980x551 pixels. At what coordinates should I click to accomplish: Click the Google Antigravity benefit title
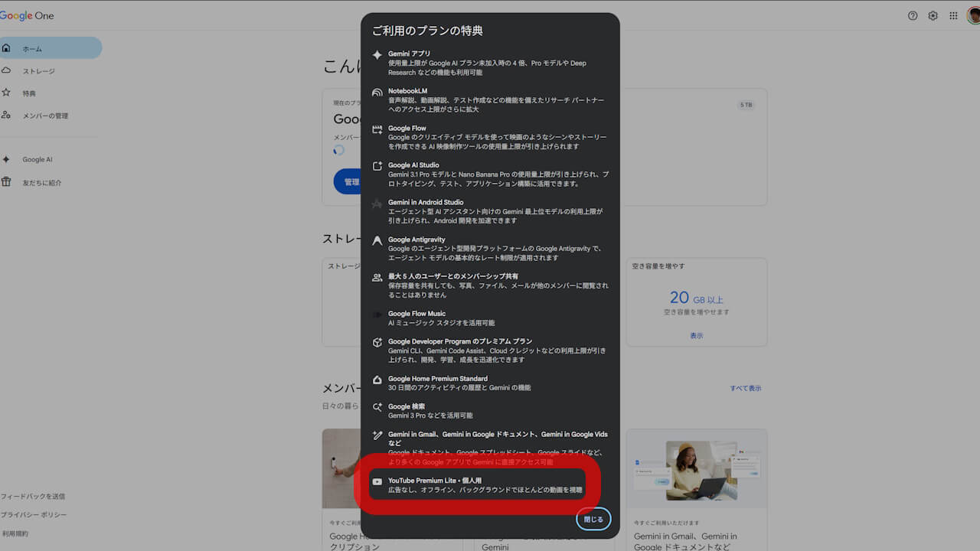click(x=416, y=240)
